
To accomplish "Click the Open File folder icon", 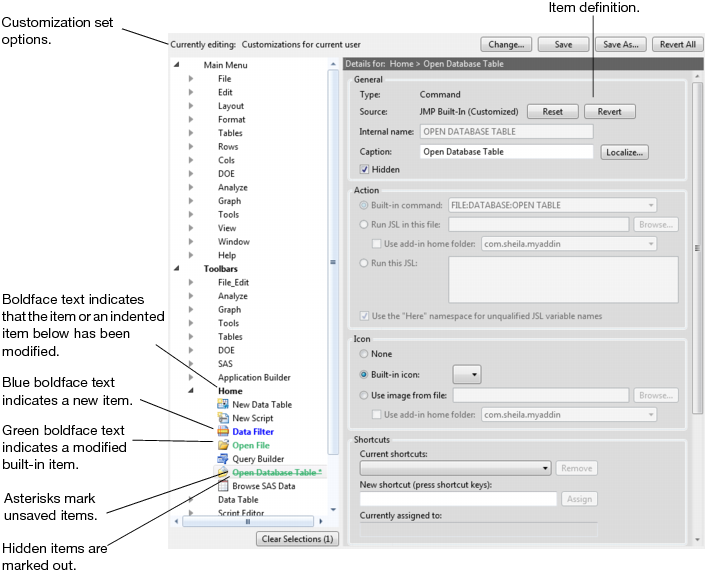I will tap(224, 446).
